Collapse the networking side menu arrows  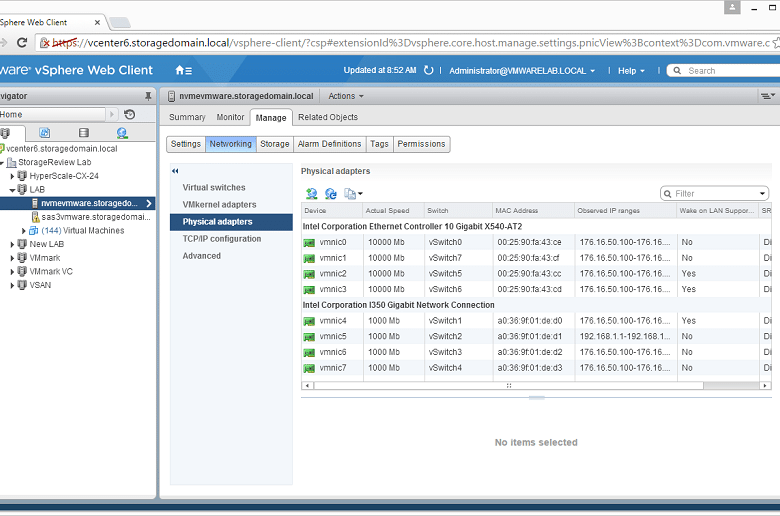[175, 171]
